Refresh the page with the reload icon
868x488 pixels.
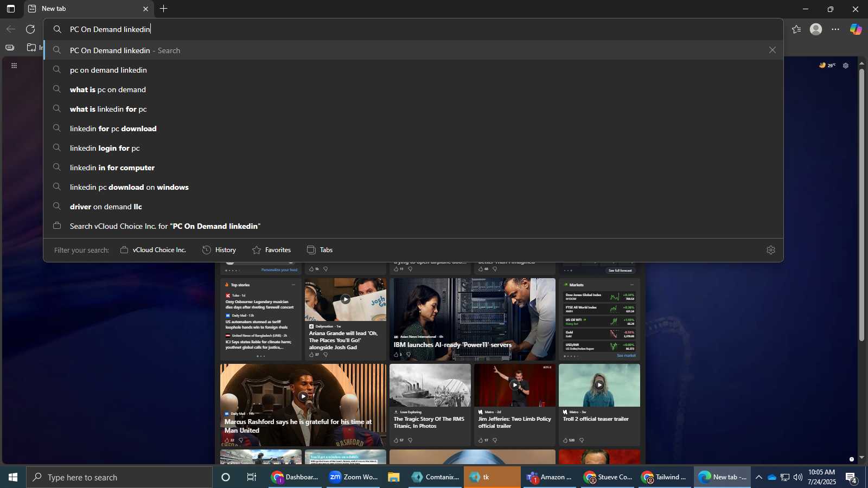point(30,29)
